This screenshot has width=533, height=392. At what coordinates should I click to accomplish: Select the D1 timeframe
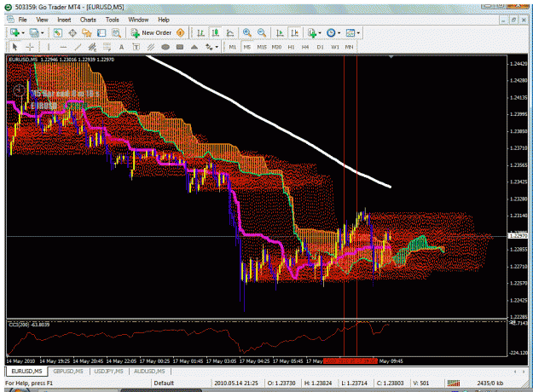(x=320, y=47)
